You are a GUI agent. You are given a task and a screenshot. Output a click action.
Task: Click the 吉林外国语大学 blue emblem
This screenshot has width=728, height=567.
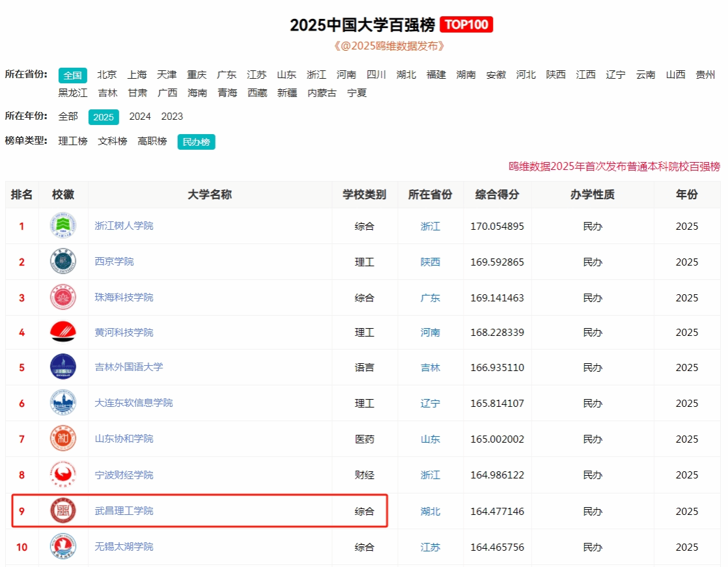(63, 367)
